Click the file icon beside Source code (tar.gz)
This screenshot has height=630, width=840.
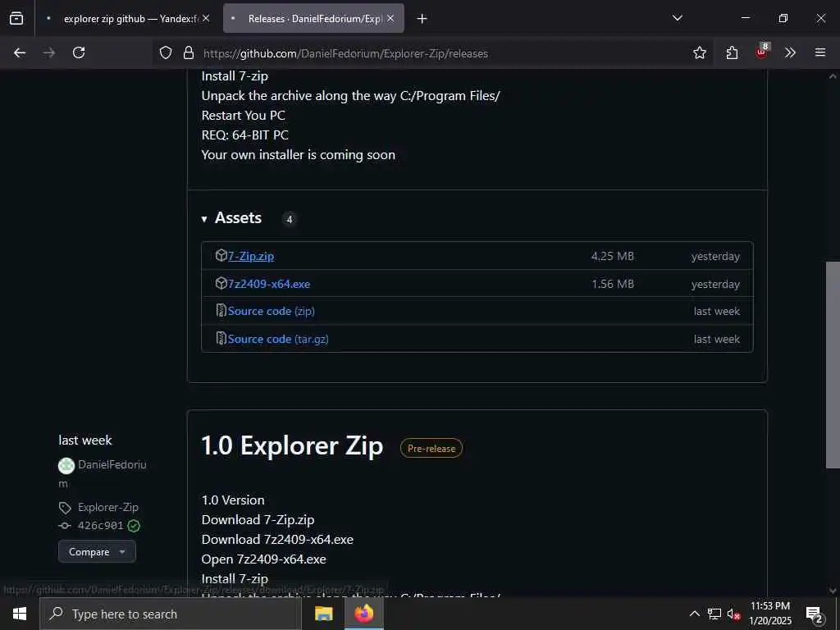221,339
